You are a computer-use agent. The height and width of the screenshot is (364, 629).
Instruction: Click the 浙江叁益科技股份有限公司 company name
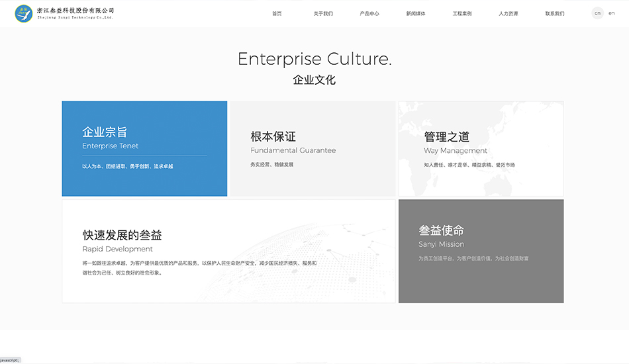pos(75,11)
